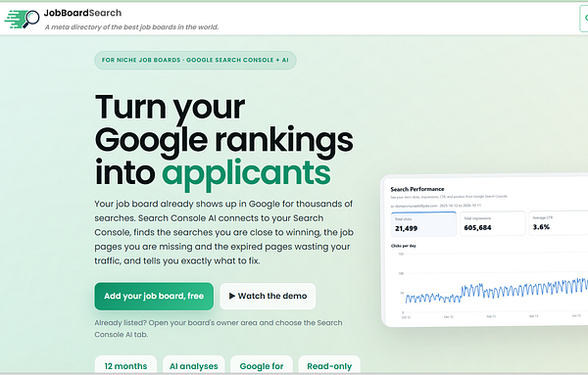Select the Total clicks 21,499 metric card

(423, 223)
